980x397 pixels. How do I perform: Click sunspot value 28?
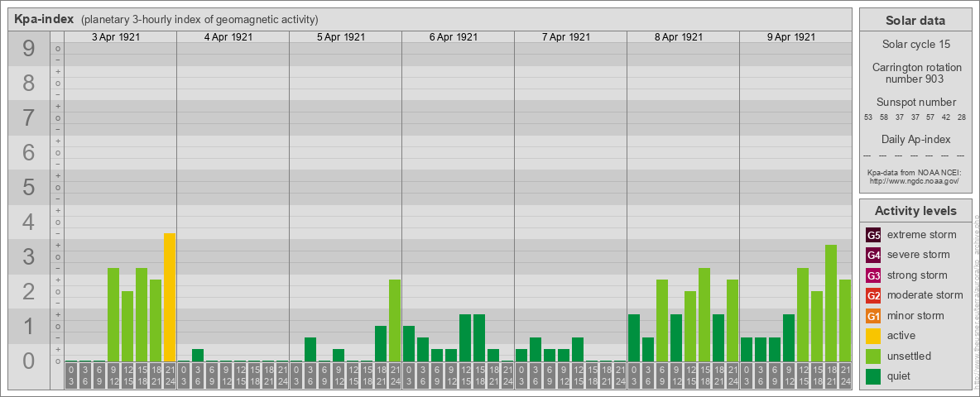coord(962,117)
